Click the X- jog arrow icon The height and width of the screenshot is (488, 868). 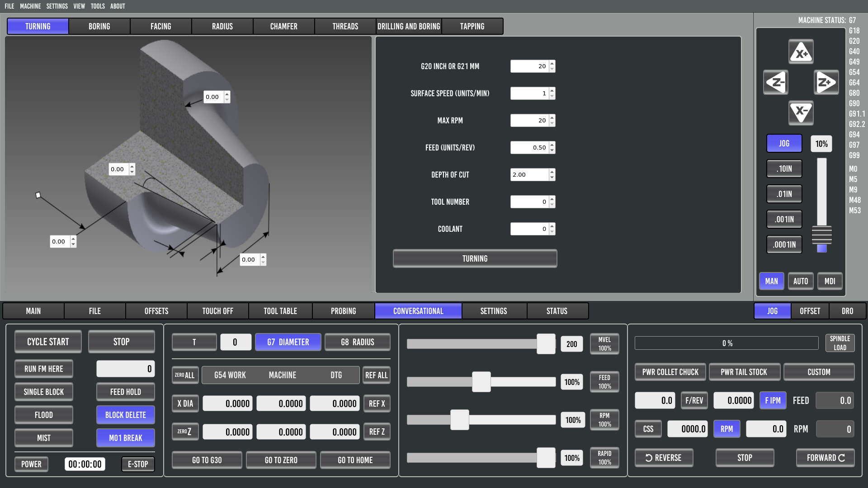pyautogui.click(x=801, y=113)
